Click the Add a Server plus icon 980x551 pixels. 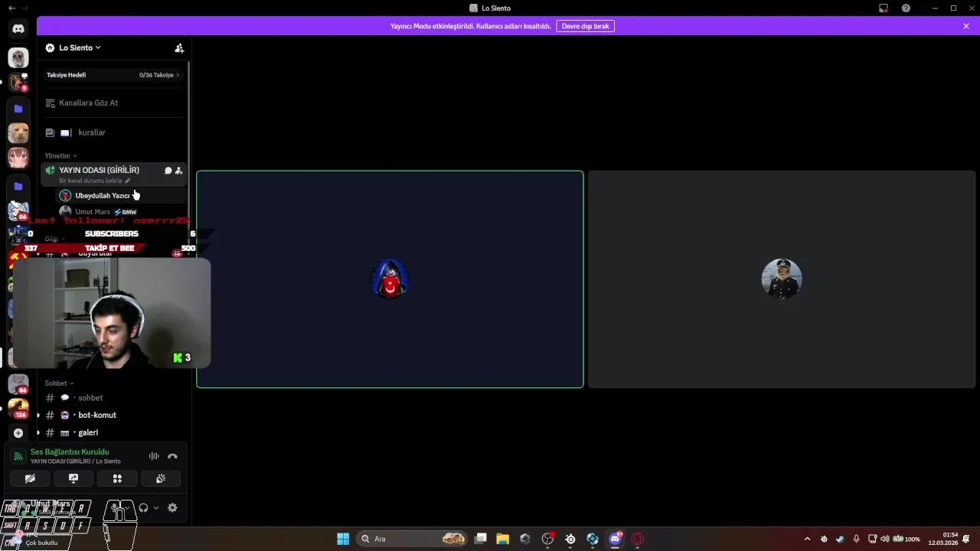coord(18,433)
